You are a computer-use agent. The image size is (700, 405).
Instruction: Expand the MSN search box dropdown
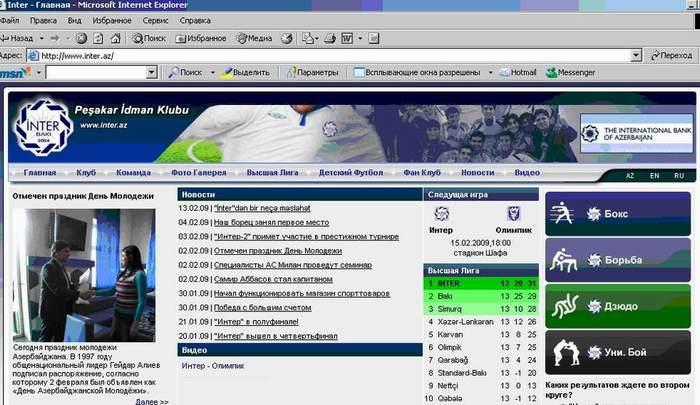click(151, 73)
